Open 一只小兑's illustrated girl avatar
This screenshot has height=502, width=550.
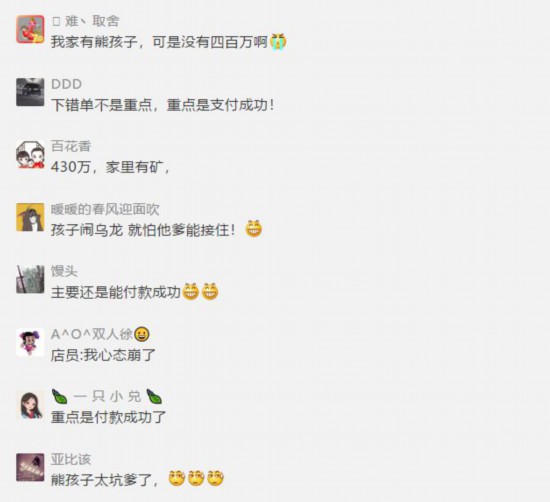(x=30, y=405)
